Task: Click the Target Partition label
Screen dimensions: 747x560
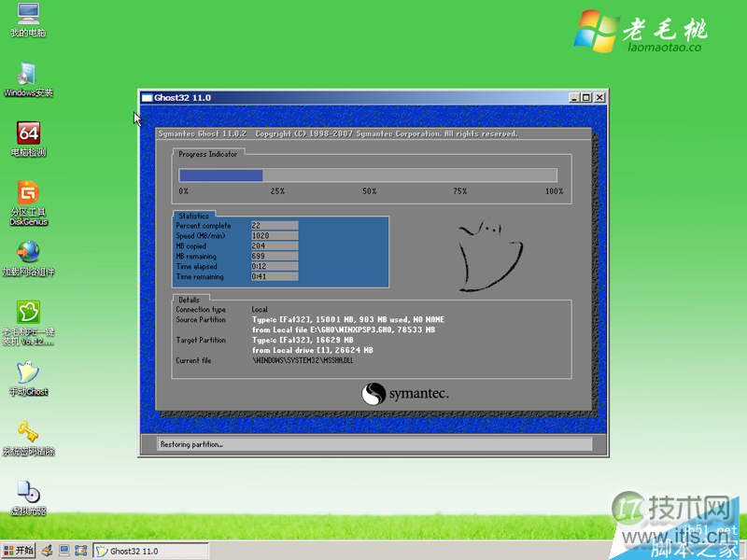Action: pyautogui.click(x=201, y=340)
